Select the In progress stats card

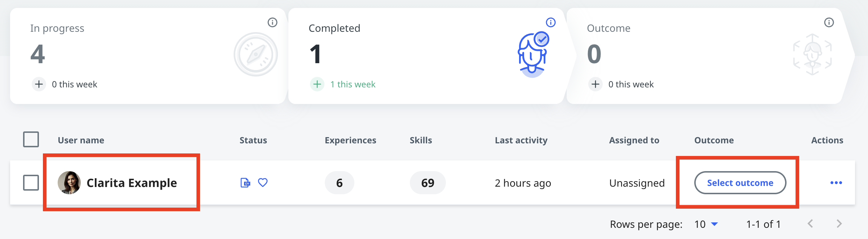[148, 56]
